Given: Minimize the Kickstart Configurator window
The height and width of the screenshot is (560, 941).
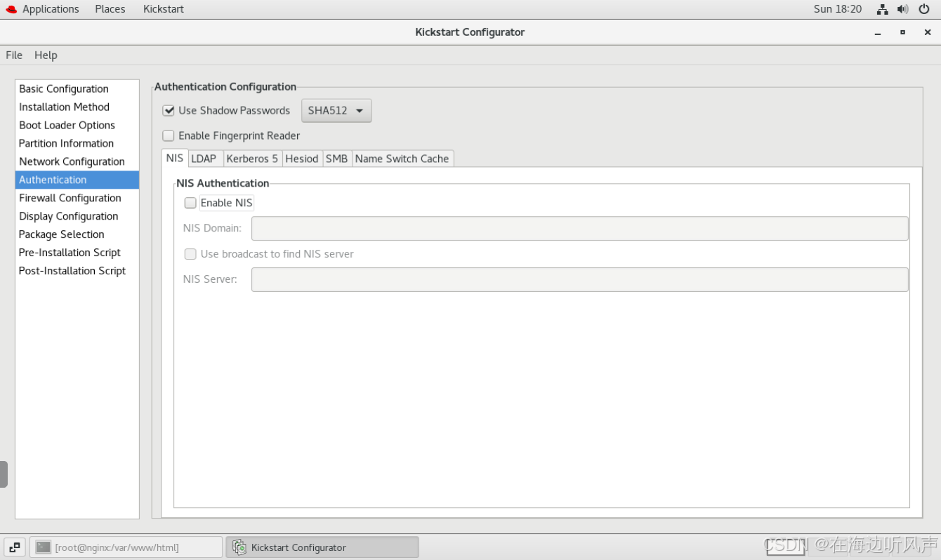Looking at the screenshot, I should click(x=878, y=32).
